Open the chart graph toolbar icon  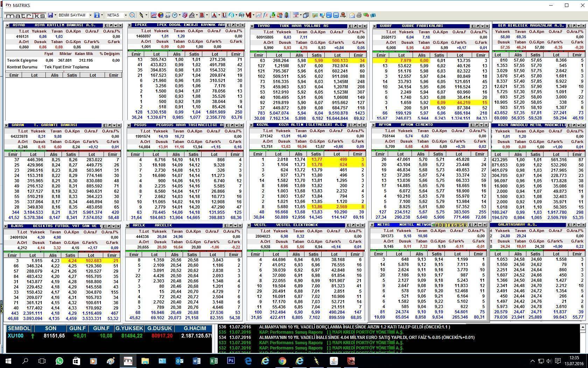[x=153, y=15]
